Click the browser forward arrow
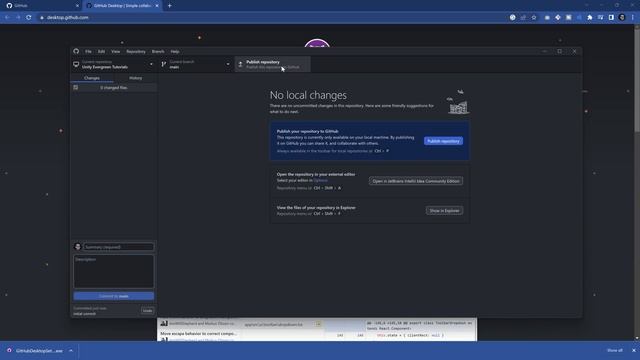This screenshot has height=360, width=640. pos(18,18)
